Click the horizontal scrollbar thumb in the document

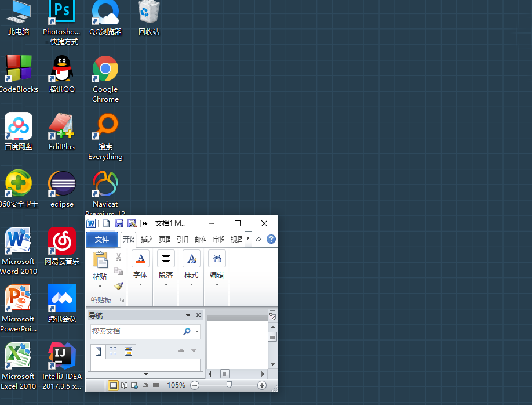tap(225, 374)
